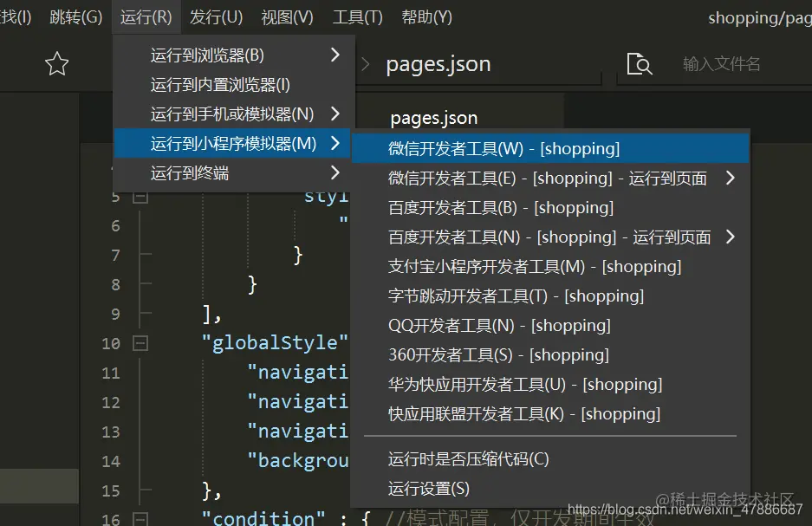Image resolution: width=812 pixels, height=526 pixels.
Task: Run QQ开发者工具(N) - [shopping]
Action: coord(550,326)
